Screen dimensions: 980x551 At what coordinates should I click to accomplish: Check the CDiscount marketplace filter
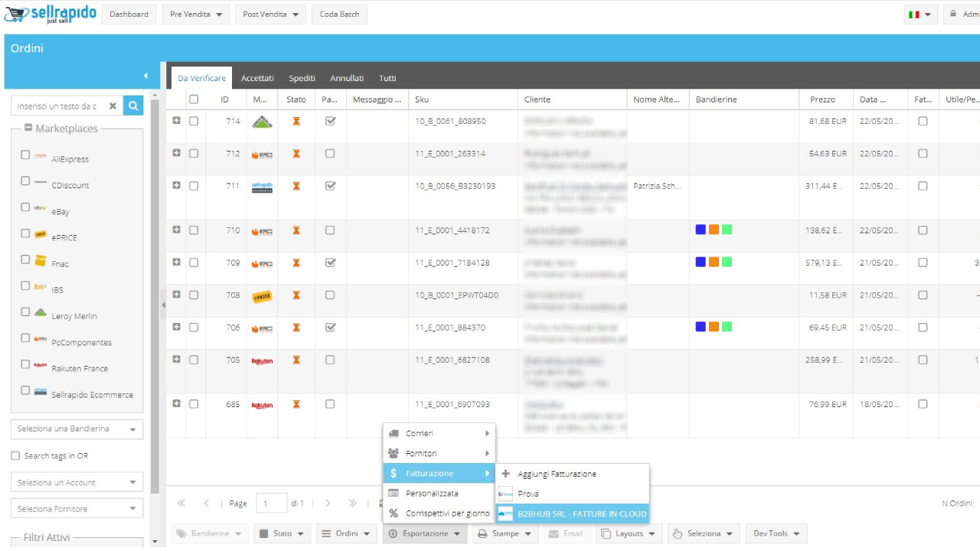click(x=25, y=181)
